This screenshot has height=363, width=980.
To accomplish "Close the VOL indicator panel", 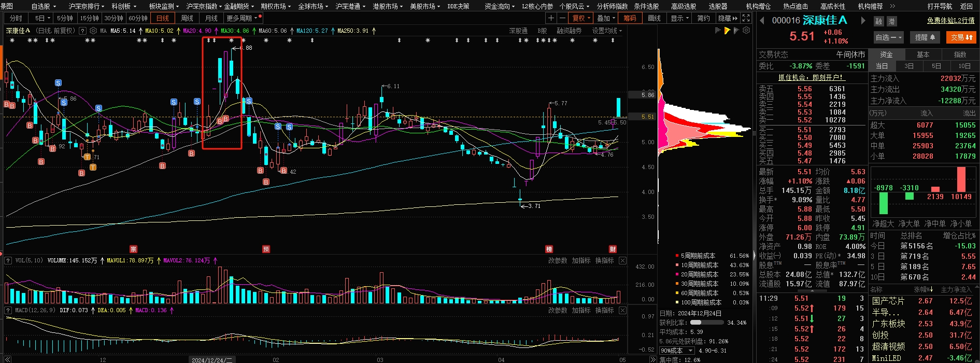I will pos(622,260).
